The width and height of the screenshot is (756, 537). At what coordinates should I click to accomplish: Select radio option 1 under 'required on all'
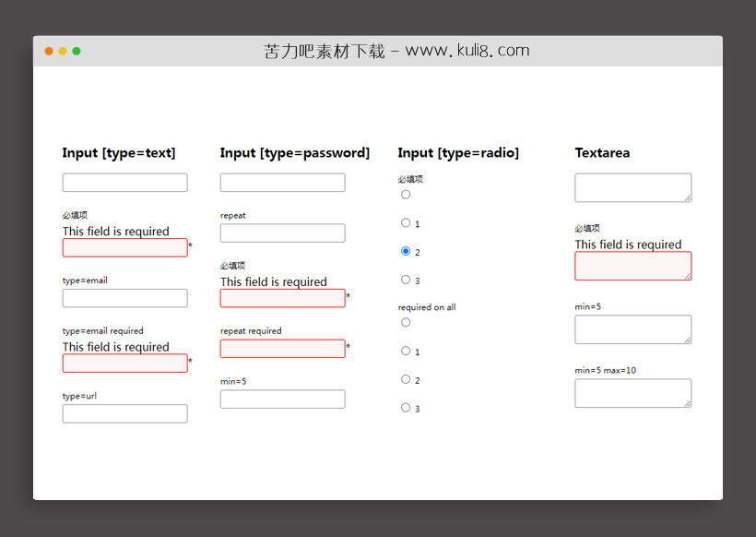[x=406, y=351]
